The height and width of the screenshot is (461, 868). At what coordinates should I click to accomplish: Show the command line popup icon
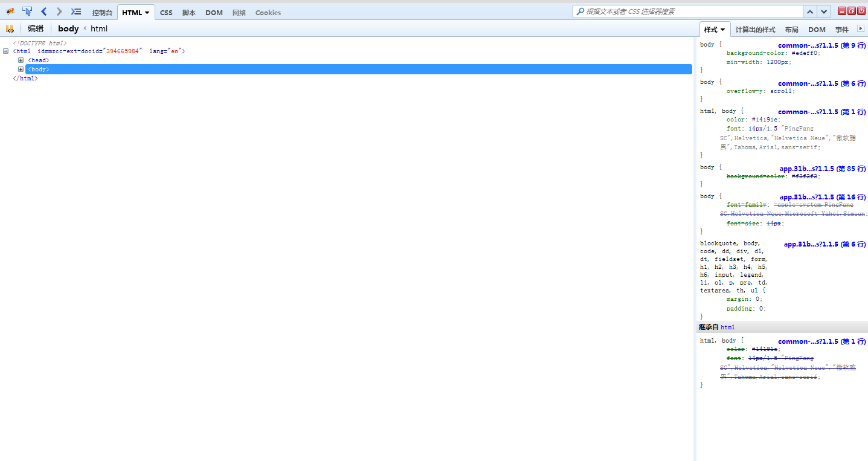pyautogui.click(x=76, y=11)
